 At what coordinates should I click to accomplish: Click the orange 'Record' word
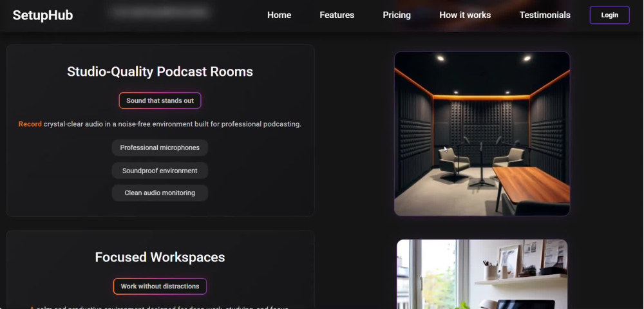click(x=30, y=124)
